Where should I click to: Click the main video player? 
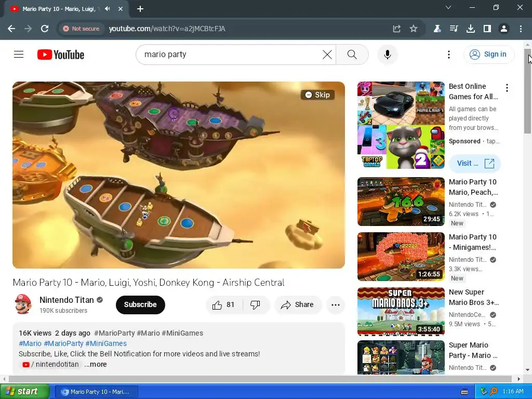coord(179,175)
